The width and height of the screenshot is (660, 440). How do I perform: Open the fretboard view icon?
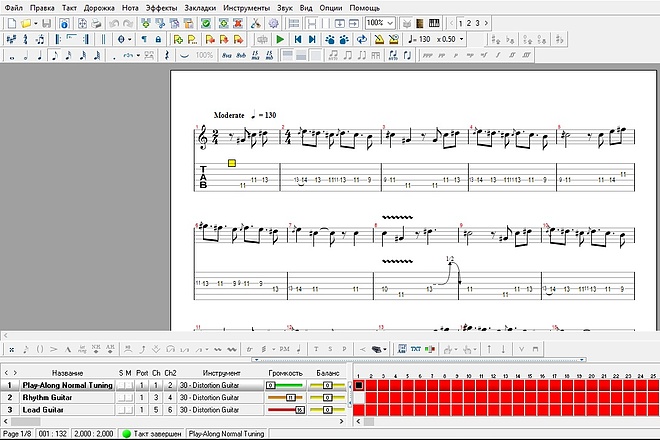(x=420, y=24)
